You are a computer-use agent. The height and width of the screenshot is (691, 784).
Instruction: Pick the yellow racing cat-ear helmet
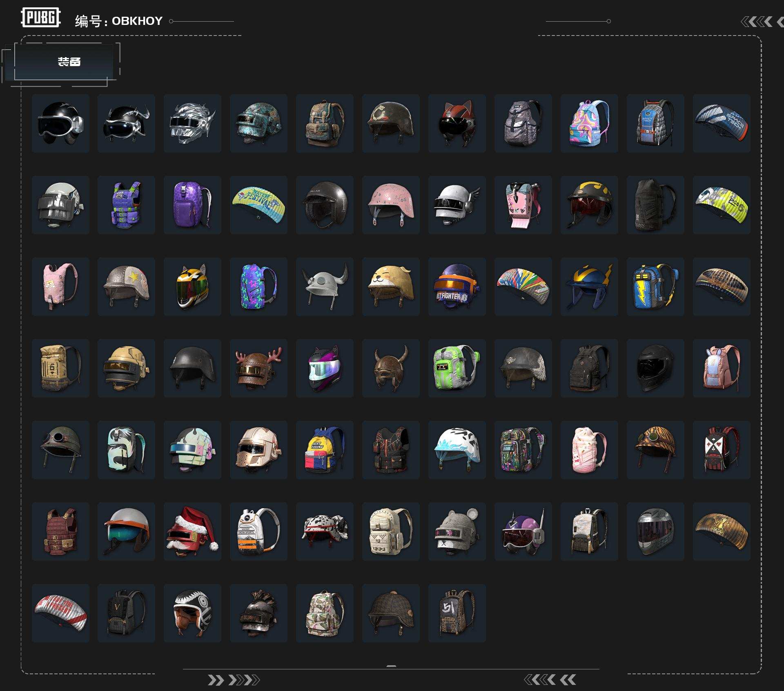pos(192,287)
